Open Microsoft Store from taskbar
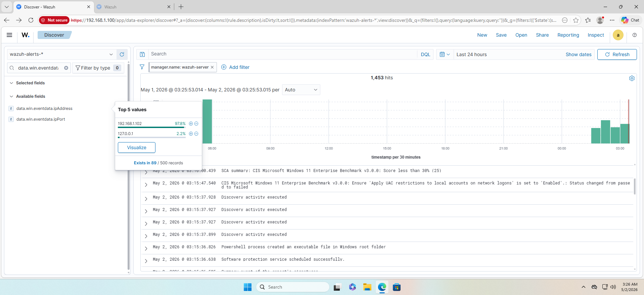Viewport: 644px width, 295px height. [397, 287]
